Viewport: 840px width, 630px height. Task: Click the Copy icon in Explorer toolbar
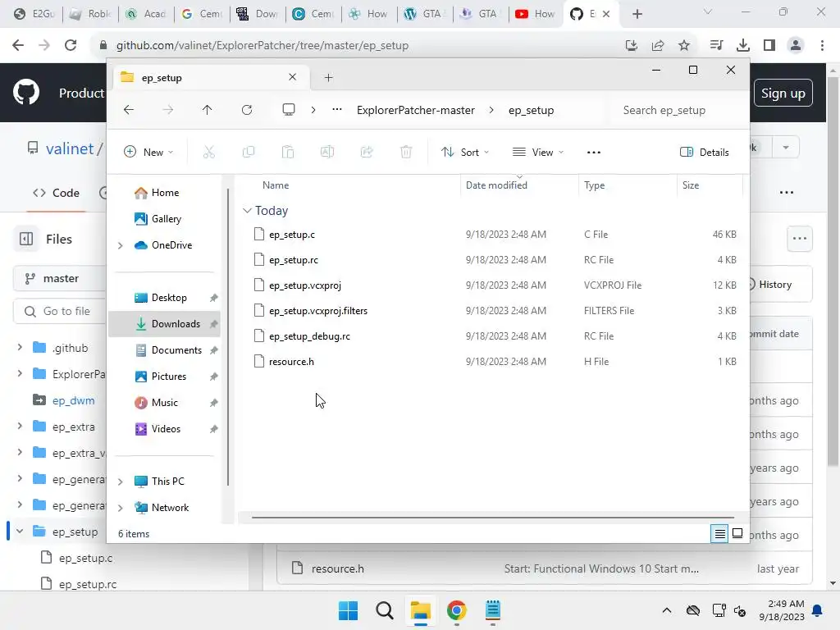coord(249,152)
